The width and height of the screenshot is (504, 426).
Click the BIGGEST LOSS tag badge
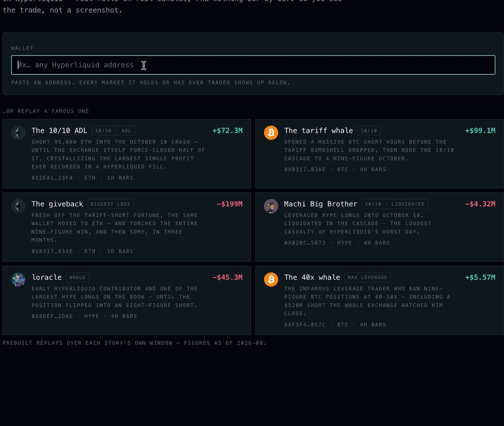click(110, 204)
